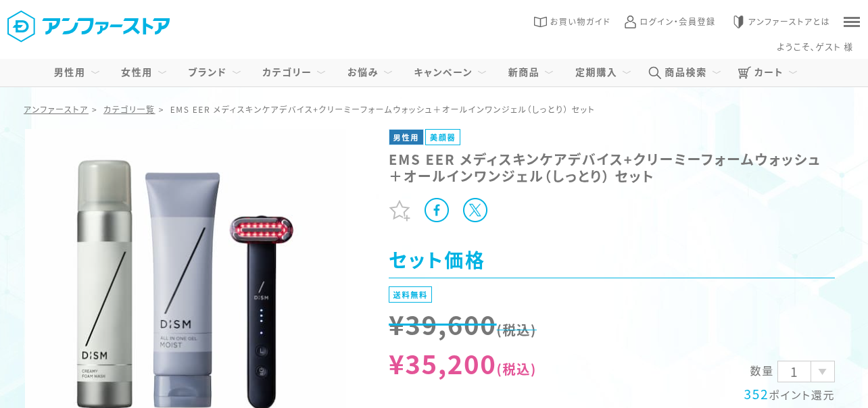868x408 pixels.
Task: Follow the カテゴリ一覧 breadcrumb link
Action: pos(128,109)
